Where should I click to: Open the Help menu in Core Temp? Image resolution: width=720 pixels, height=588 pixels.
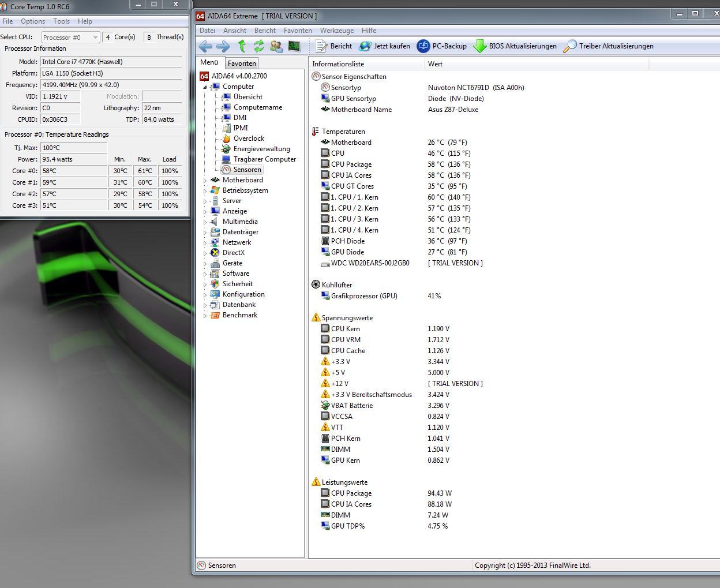point(85,21)
